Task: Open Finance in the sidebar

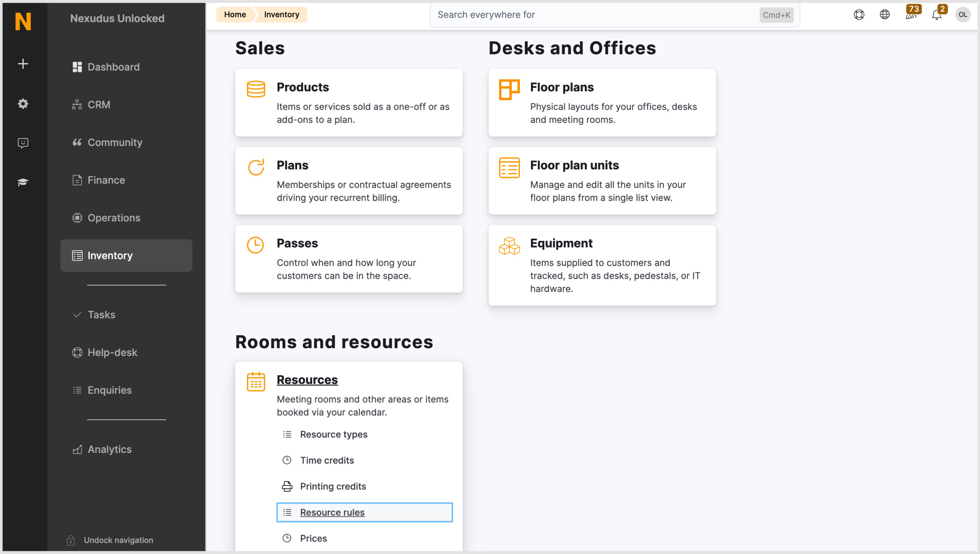Action: 126,180
